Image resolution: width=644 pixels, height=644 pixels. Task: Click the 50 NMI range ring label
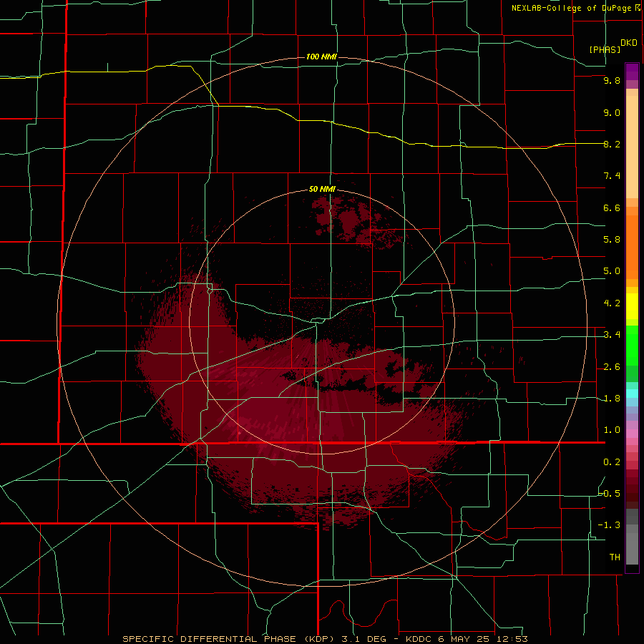[322, 189]
